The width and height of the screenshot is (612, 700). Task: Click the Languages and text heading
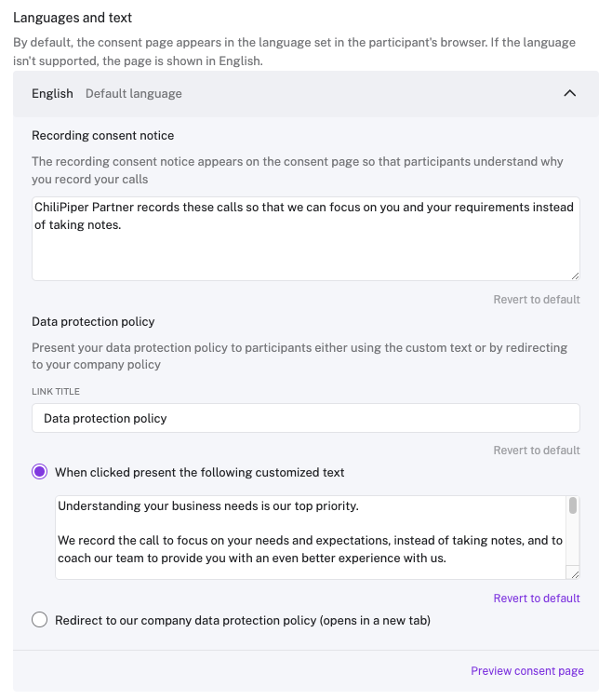pos(73,18)
